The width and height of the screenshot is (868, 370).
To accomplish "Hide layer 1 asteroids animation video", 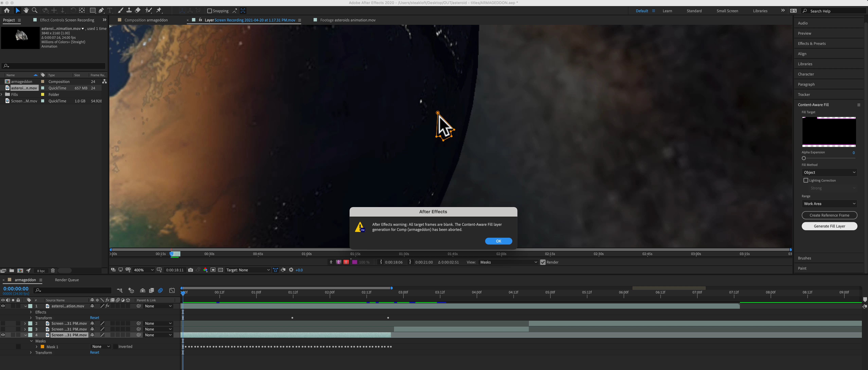I will (3, 306).
